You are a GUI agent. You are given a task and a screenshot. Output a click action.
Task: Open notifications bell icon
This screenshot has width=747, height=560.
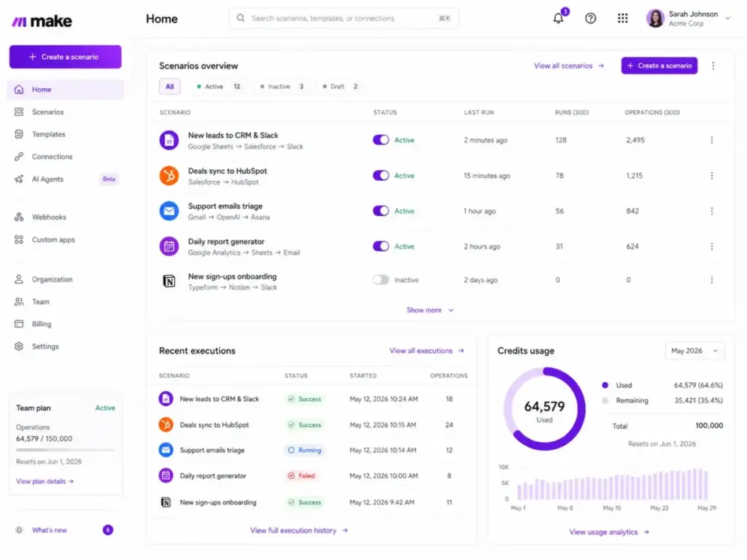coord(558,18)
